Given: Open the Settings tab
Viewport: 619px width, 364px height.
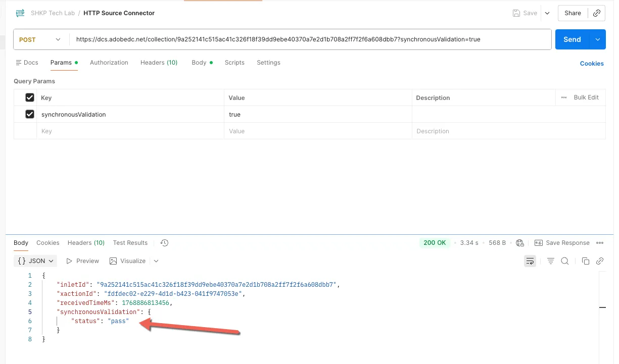Looking at the screenshot, I should (x=268, y=63).
